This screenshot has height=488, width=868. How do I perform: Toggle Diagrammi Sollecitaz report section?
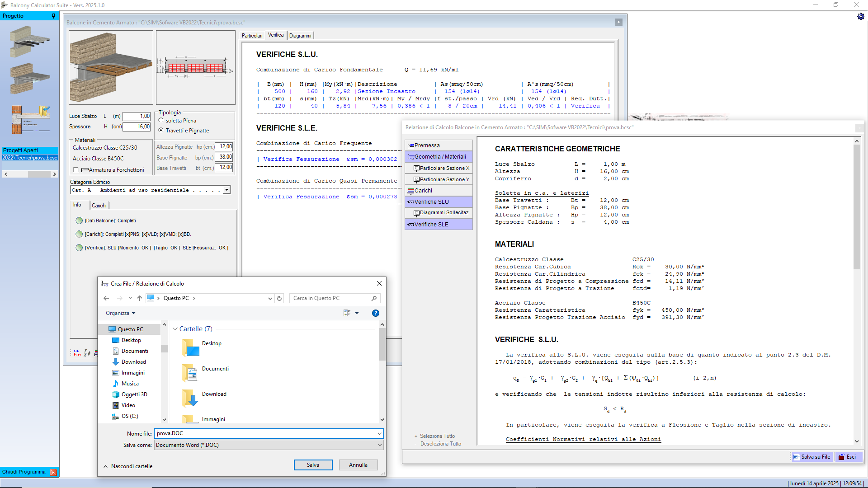tap(439, 213)
